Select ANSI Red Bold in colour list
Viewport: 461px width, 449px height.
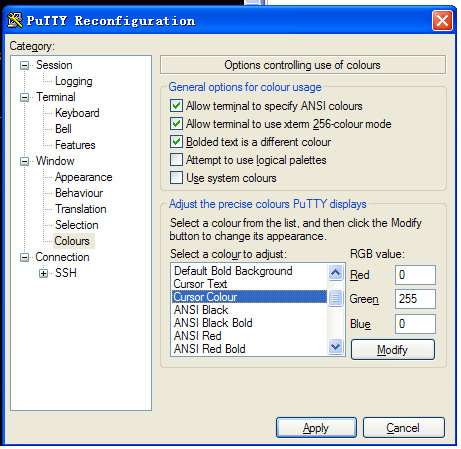click(249, 349)
